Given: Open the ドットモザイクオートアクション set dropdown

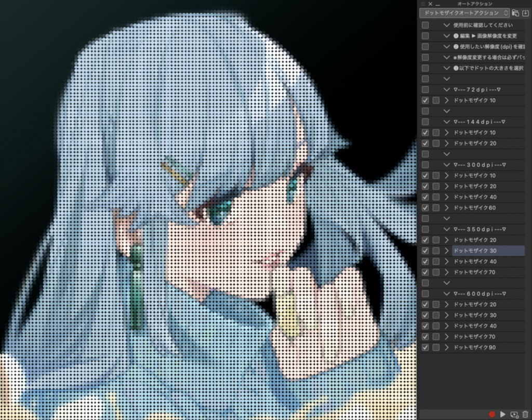Looking at the screenshot, I should (464, 13).
